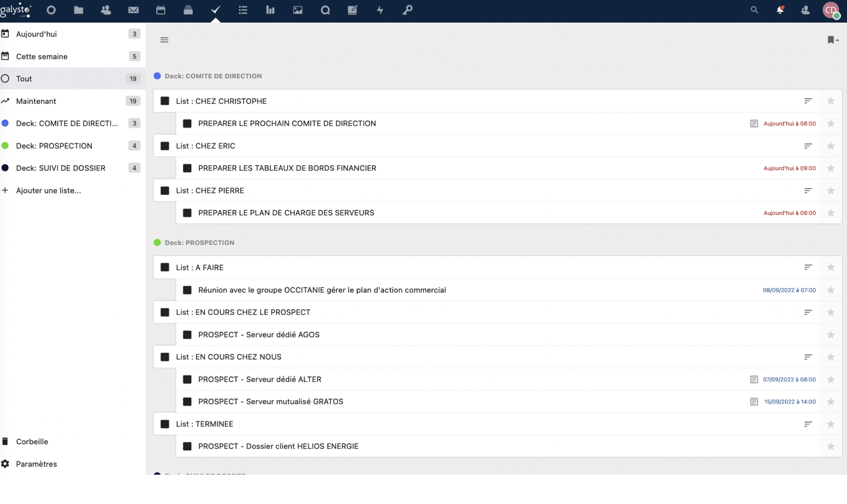Open the Calendar app icon
The image size is (847, 504).
[x=161, y=10]
